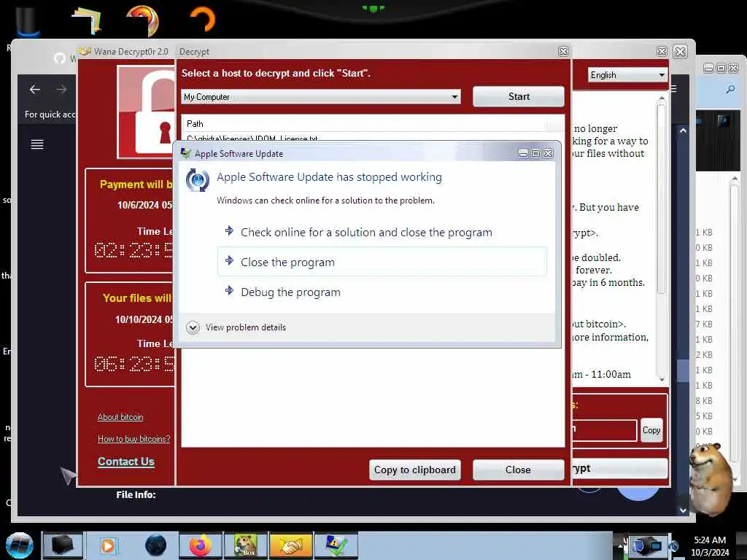Click the red padlock image

click(x=147, y=112)
